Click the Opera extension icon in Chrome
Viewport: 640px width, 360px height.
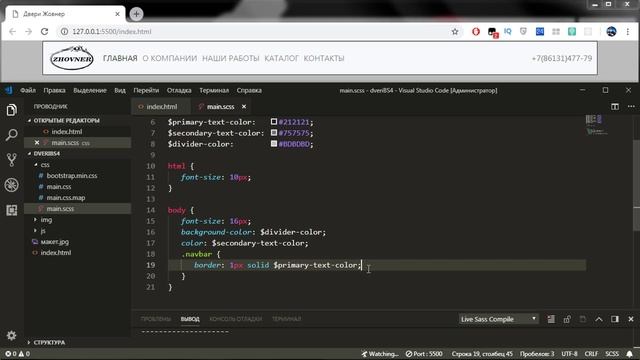pos(476,31)
